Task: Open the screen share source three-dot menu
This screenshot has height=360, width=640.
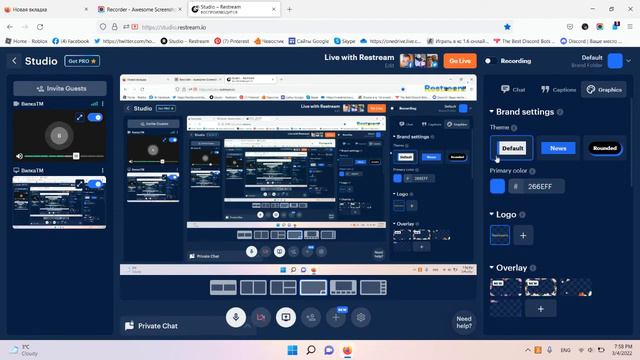Action: coord(103,170)
